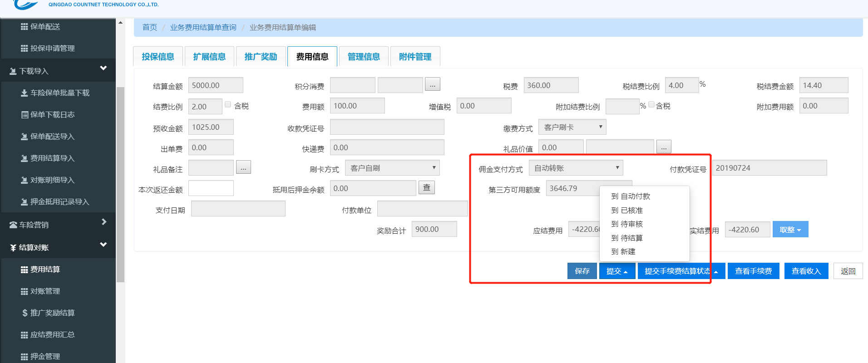The image size is (868, 363).
Task: Click the 查 button beside 抵用后押金余额
Action: tap(427, 187)
